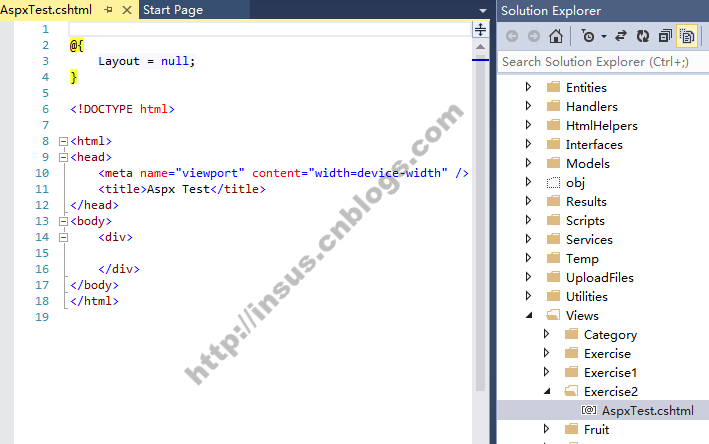Select the Scripts folder icon
This screenshot has height=444, width=709.
coord(553,219)
